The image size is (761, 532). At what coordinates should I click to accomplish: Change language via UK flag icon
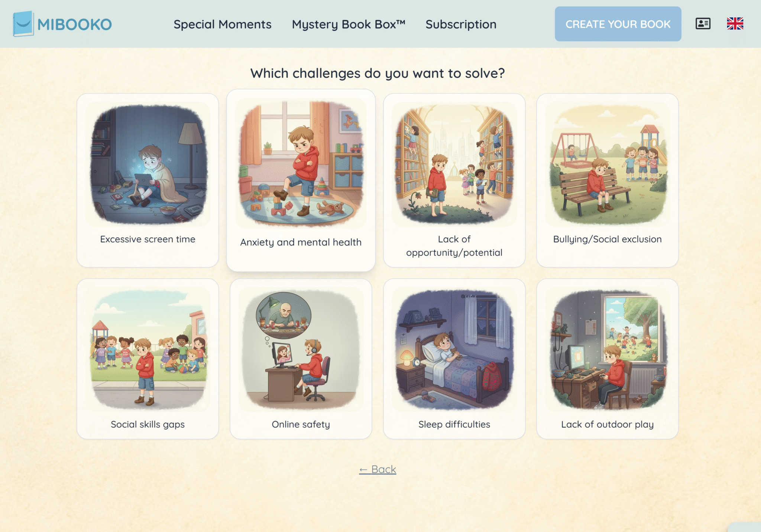click(735, 24)
